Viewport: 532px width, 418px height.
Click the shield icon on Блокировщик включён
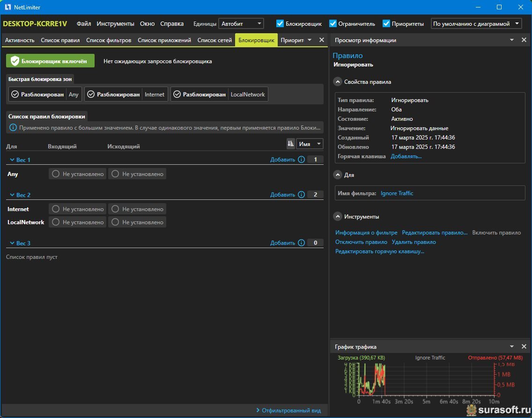click(15, 61)
